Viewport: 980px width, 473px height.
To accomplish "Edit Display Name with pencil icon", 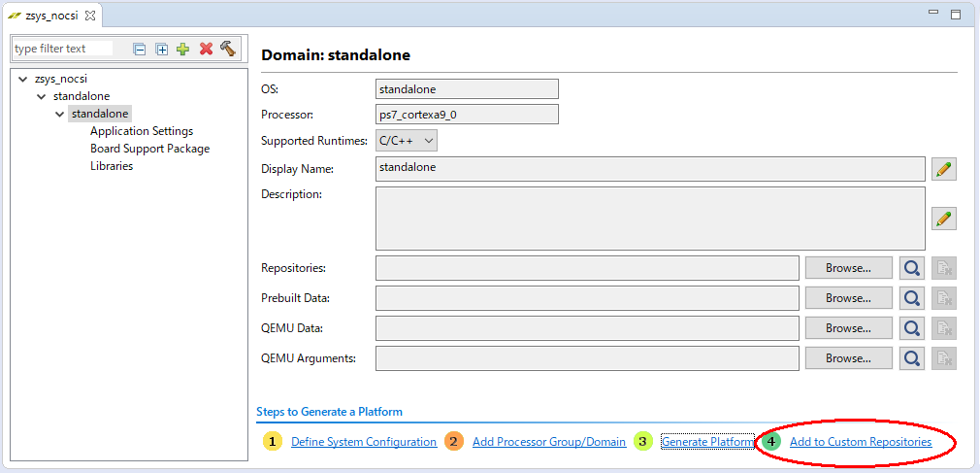I will coord(943,169).
